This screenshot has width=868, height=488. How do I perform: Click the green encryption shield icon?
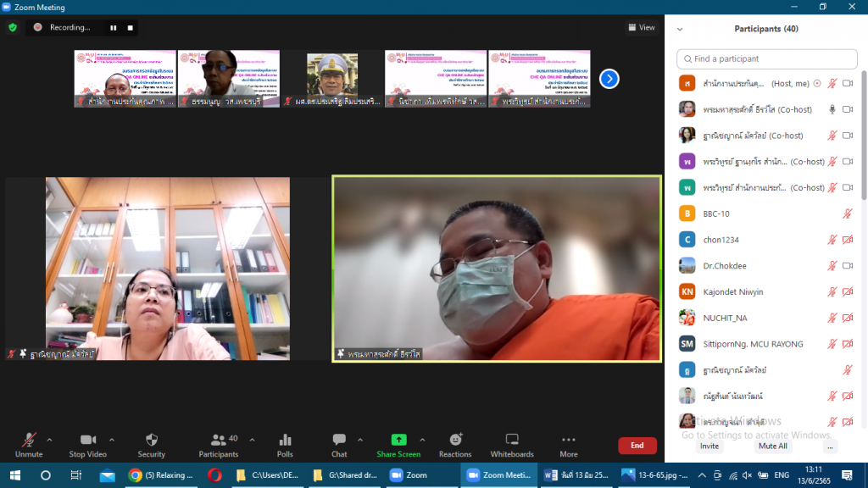coord(13,27)
